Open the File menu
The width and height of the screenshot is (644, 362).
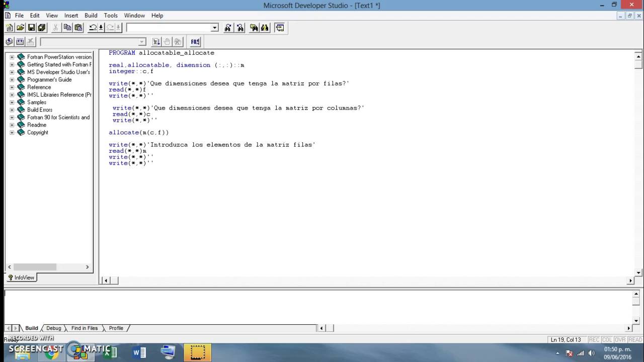[19, 16]
